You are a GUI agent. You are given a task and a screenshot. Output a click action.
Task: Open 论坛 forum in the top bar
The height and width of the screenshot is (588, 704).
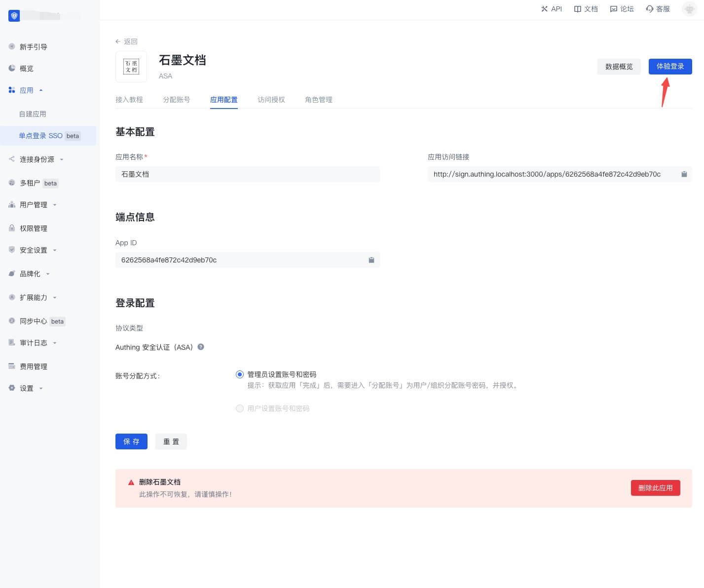click(x=622, y=9)
